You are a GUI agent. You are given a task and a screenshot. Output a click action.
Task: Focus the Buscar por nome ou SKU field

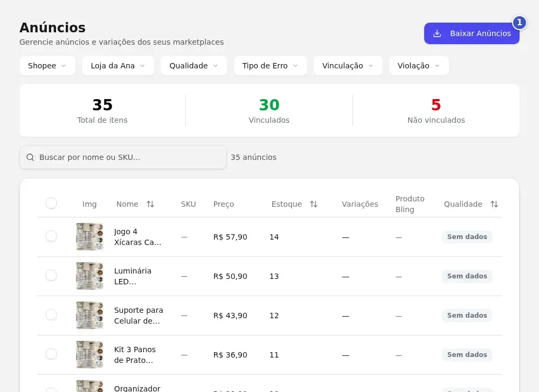(x=123, y=157)
